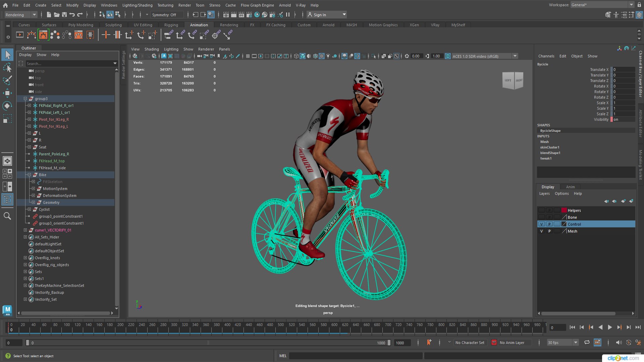This screenshot has width=644, height=362.
Task: Click the skinCluster1 input entry
Action: pyautogui.click(x=549, y=147)
